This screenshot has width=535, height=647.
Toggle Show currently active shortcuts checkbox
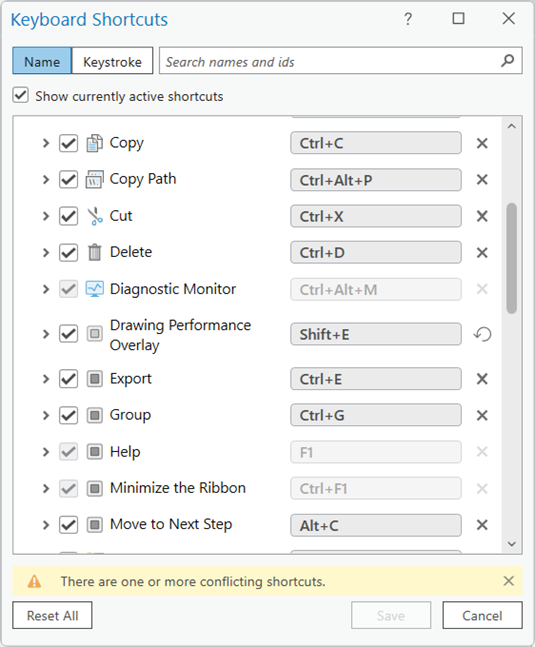pos(21,95)
